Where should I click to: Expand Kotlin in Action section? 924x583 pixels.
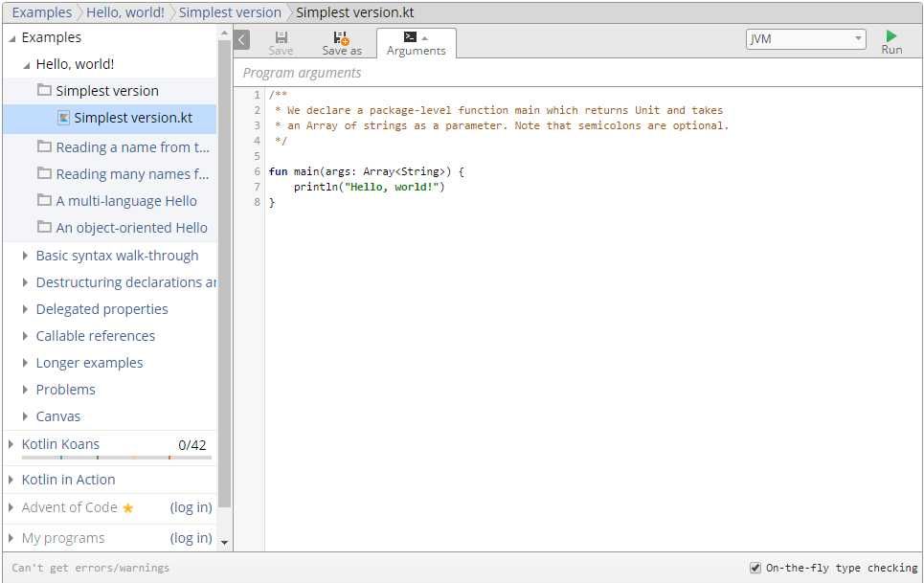coord(11,480)
